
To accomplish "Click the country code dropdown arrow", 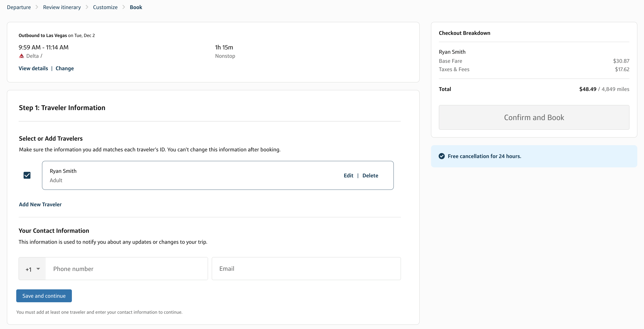I will (38, 269).
